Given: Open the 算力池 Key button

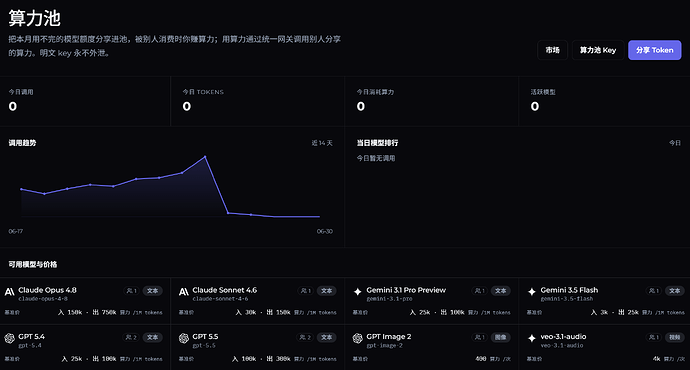Looking at the screenshot, I should pos(598,50).
